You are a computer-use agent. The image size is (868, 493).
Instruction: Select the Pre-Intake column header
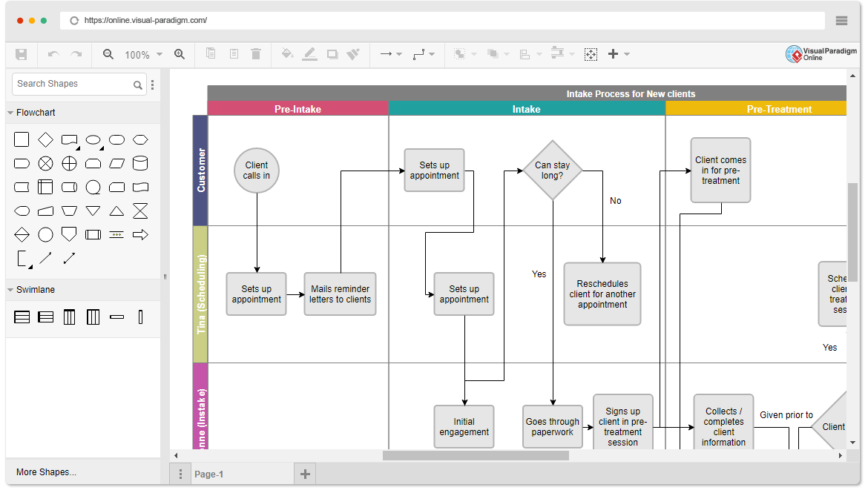click(x=297, y=109)
